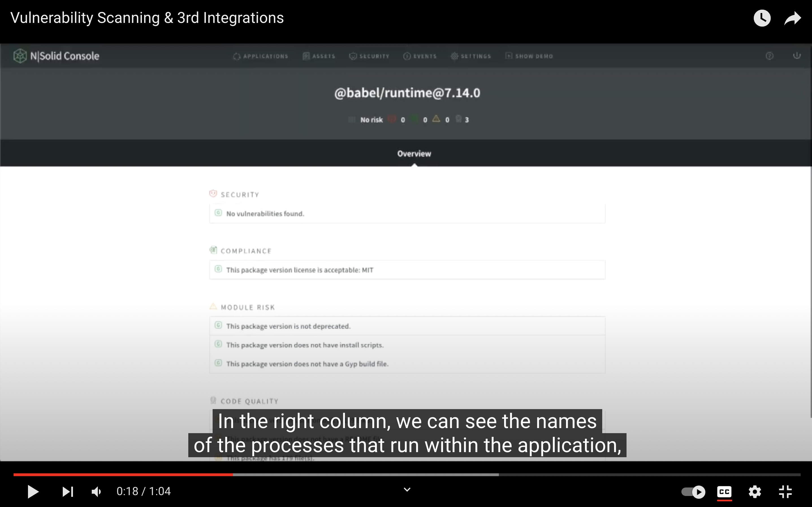Exit full screen mode
This screenshot has height=507, width=812.
pyautogui.click(x=785, y=492)
